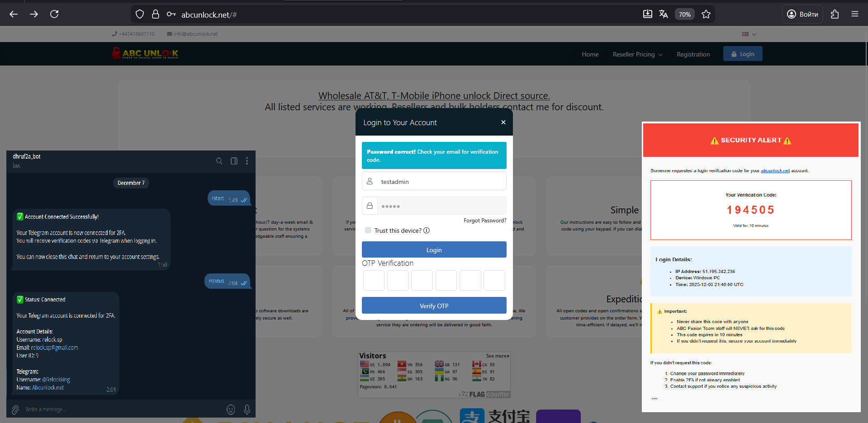This screenshot has width=868, height=423.
Task: Click the first OTP digit box
Action: pos(374,280)
